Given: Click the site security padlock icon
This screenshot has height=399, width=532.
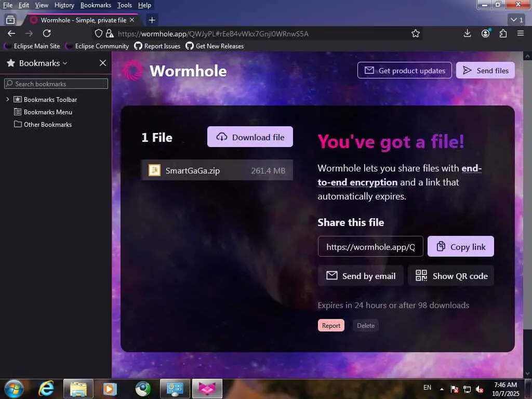Looking at the screenshot, I should click(110, 33).
